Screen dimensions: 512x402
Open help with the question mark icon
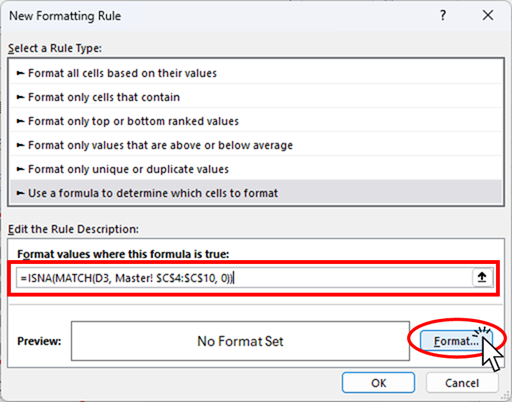[443, 15]
